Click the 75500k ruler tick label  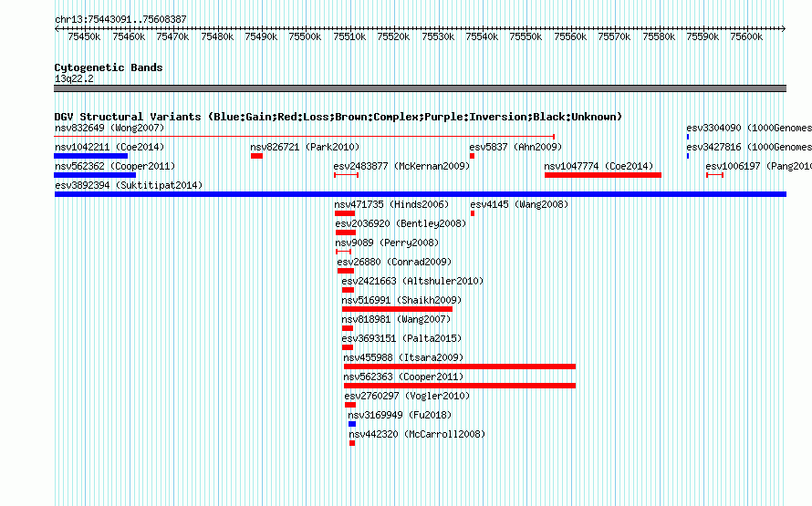[305, 36]
